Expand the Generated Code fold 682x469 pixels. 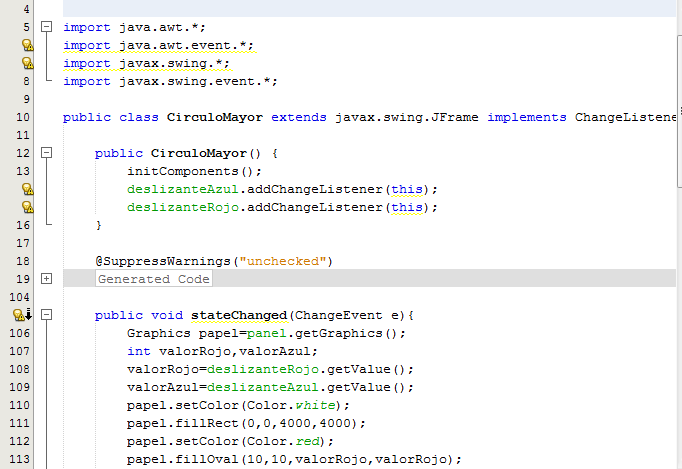(x=47, y=279)
